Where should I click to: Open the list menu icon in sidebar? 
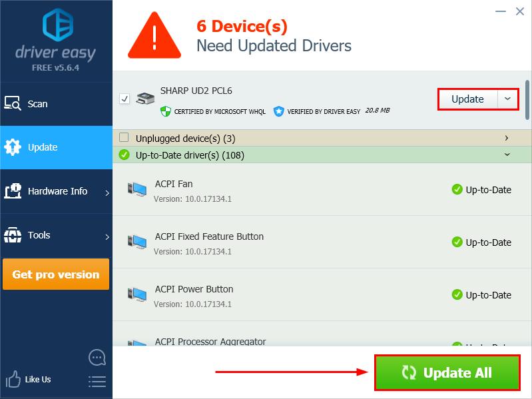click(x=97, y=381)
